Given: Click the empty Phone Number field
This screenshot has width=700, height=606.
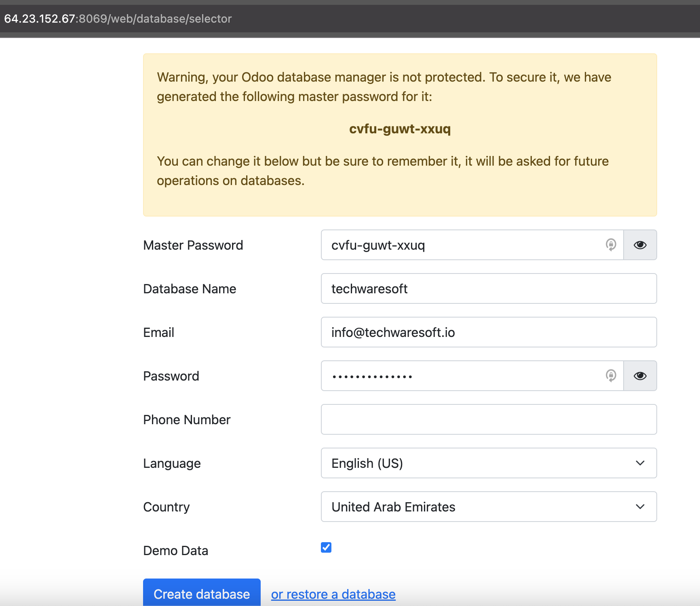Looking at the screenshot, I should (x=489, y=419).
